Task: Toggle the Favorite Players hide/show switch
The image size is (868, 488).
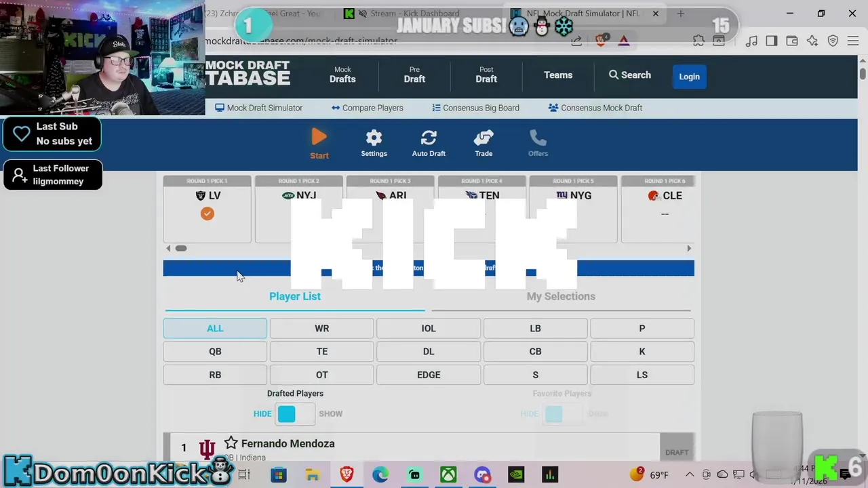Action: (562, 413)
